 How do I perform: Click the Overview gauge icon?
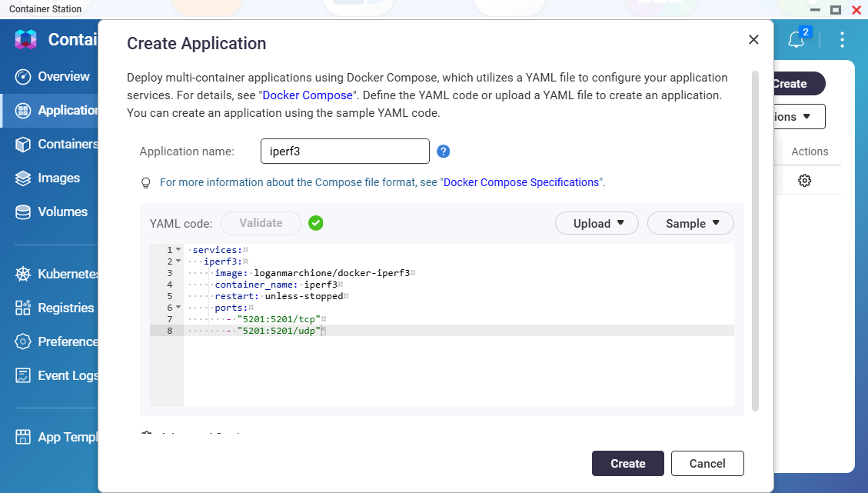click(23, 76)
